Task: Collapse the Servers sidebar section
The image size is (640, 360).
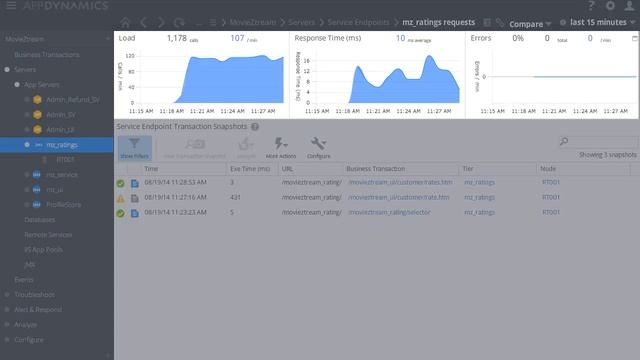Action: point(7,70)
